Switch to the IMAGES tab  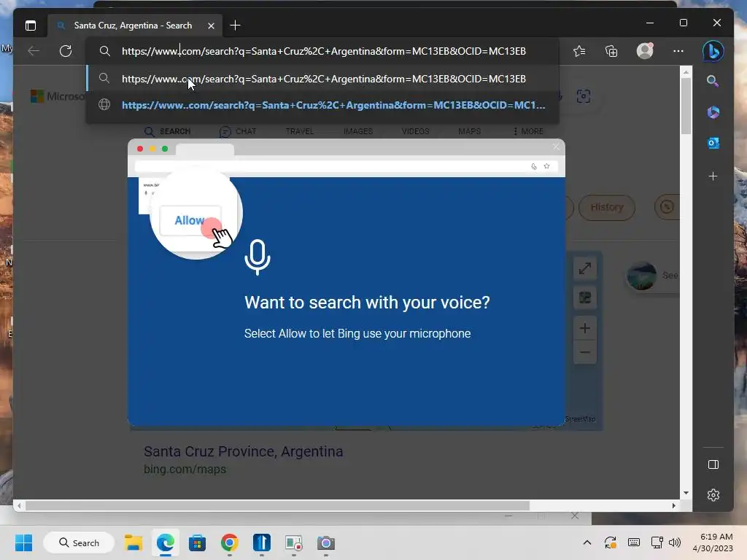[358, 131]
